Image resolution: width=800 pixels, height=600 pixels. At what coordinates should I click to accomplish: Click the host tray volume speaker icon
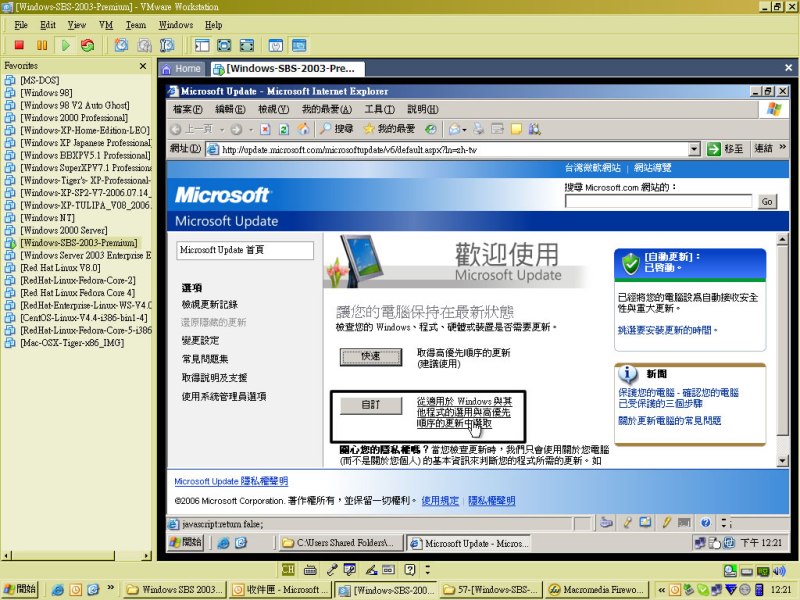pos(779,571)
